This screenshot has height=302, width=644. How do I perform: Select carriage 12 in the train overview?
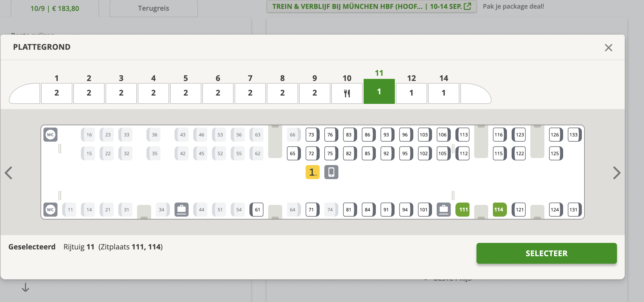click(x=411, y=93)
